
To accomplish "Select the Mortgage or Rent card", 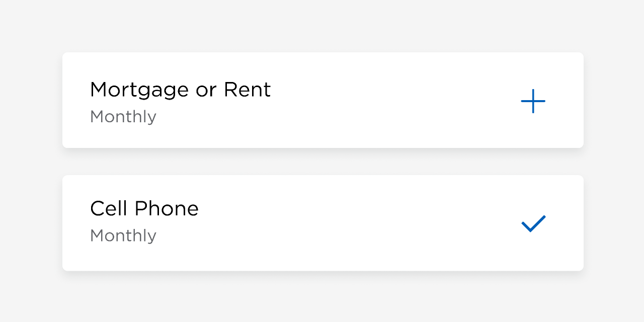I will coord(322,100).
